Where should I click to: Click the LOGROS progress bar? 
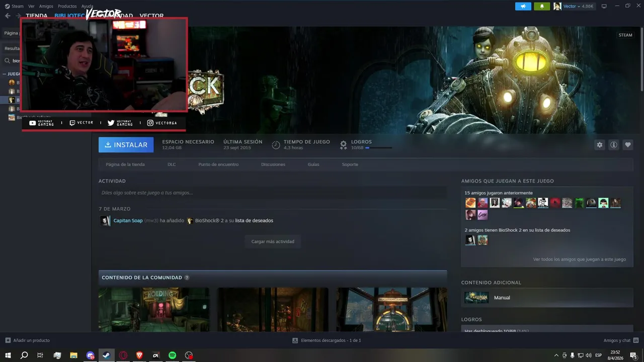(x=378, y=148)
